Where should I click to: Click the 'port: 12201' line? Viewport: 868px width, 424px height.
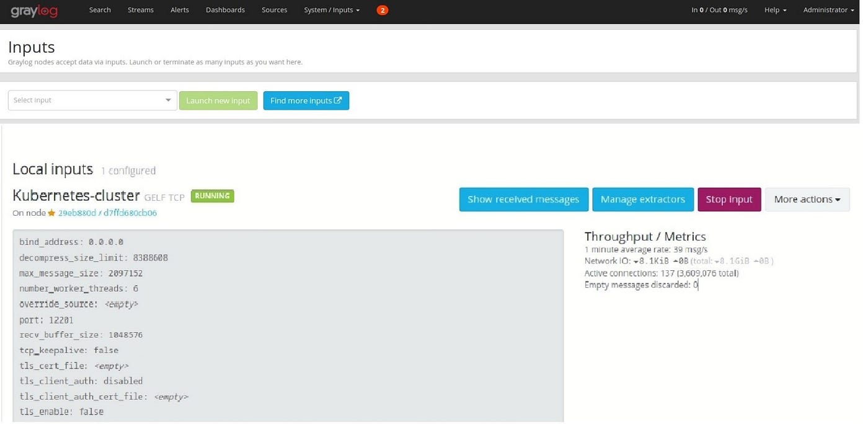(x=46, y=320)
